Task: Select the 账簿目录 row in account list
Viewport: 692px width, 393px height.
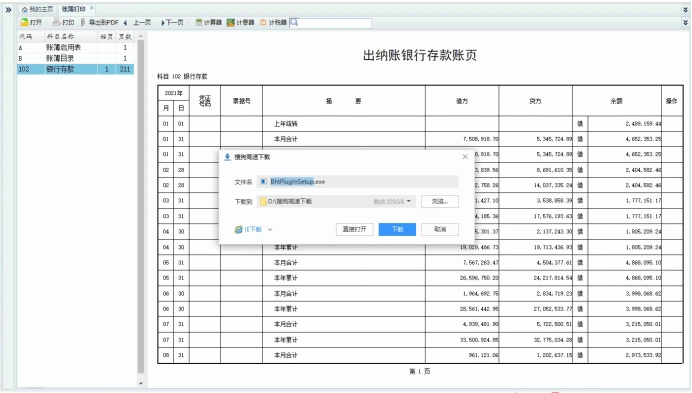Action: [x=75, y=58]
